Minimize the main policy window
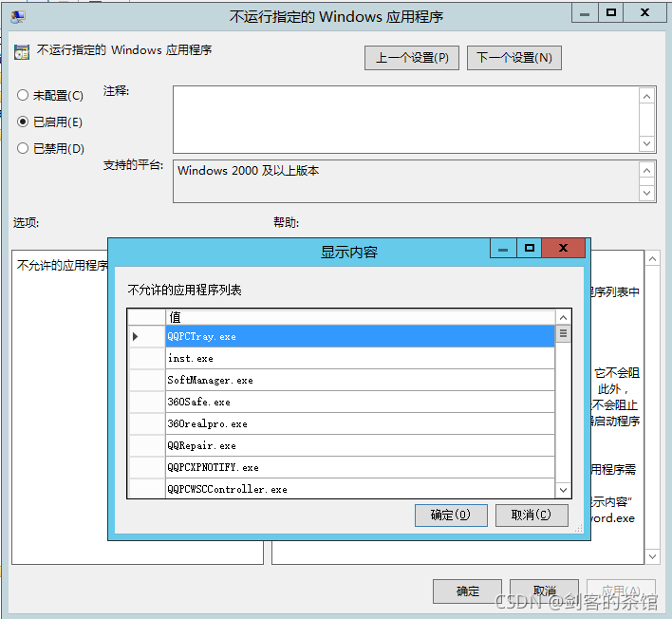Screen dimensions: 672x619 tap(585, 13)
